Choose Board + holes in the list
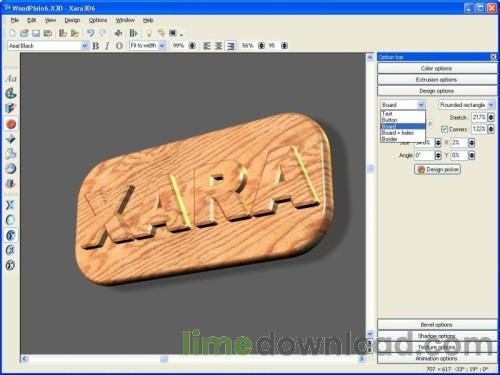This screenshot has width=500, height=375. (x=403, y=132)
